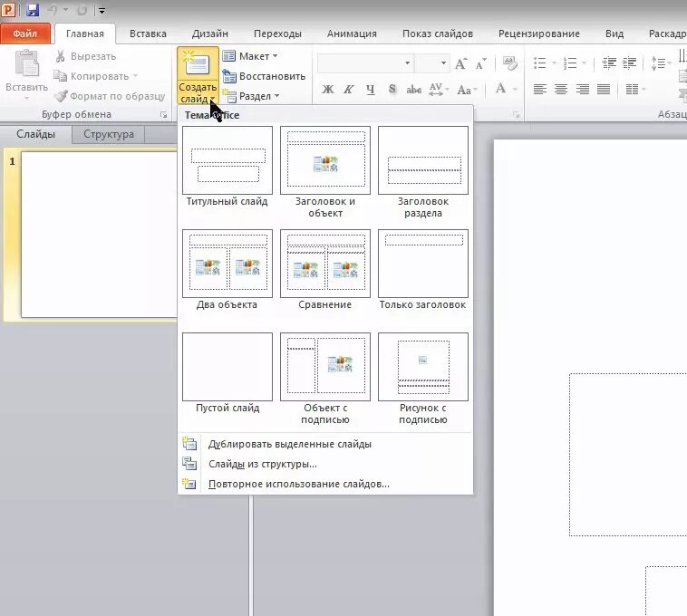This screenshot has width=687, height=616.
Task: Click Повторное использование слайдов
Action: 325,484
